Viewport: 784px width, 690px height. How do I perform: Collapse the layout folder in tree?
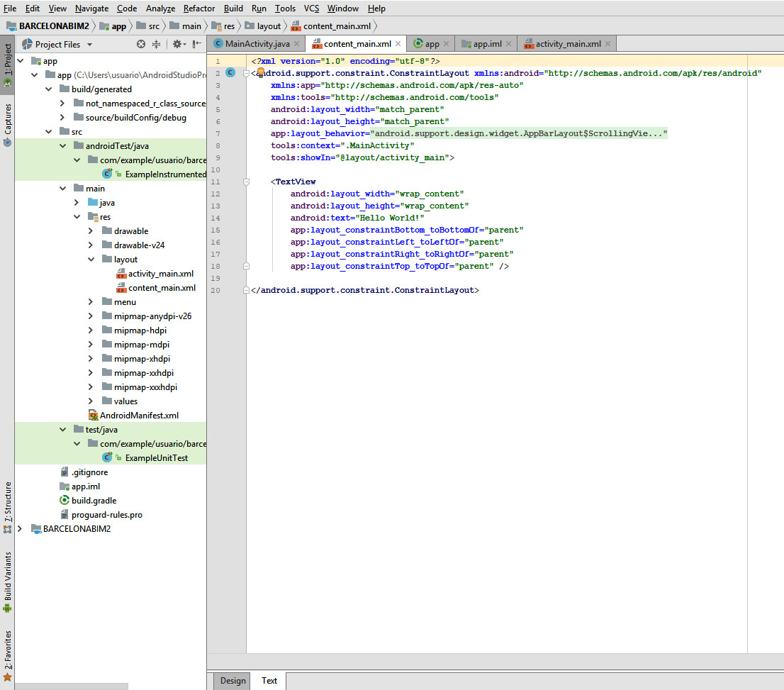(x=91, y=260)
